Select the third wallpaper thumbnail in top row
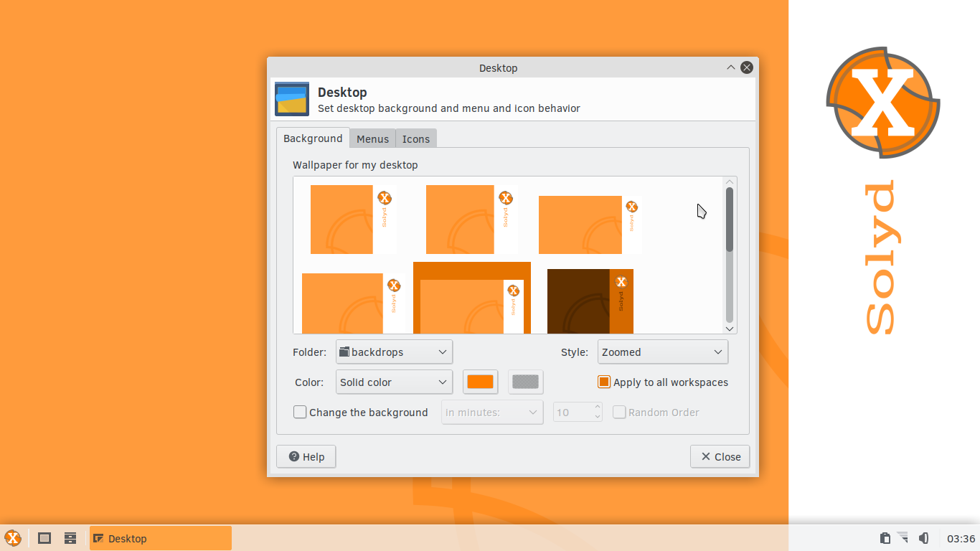The width and height of the screenshot is (980, 551). click(x=590, y=225)
